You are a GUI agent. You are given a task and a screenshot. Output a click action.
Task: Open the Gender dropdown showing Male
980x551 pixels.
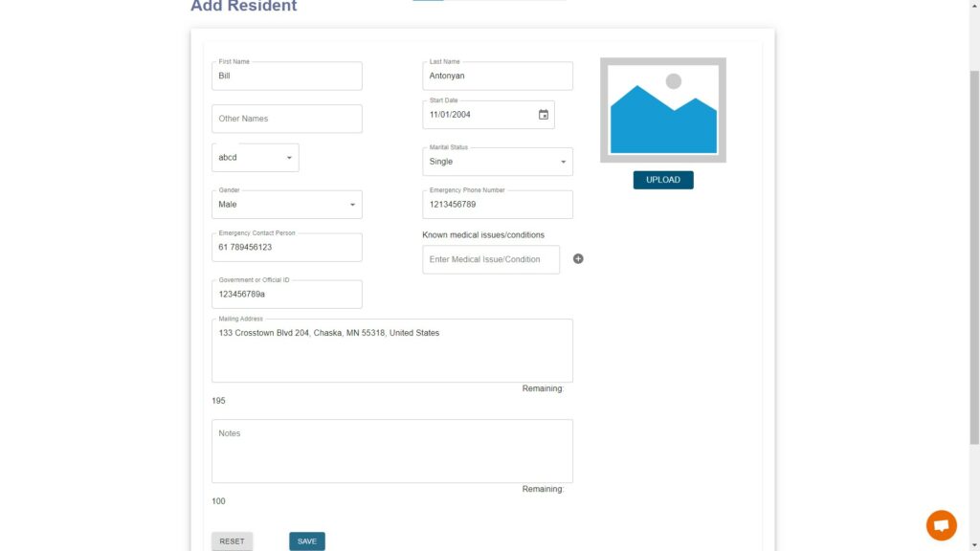click(287, 205)
